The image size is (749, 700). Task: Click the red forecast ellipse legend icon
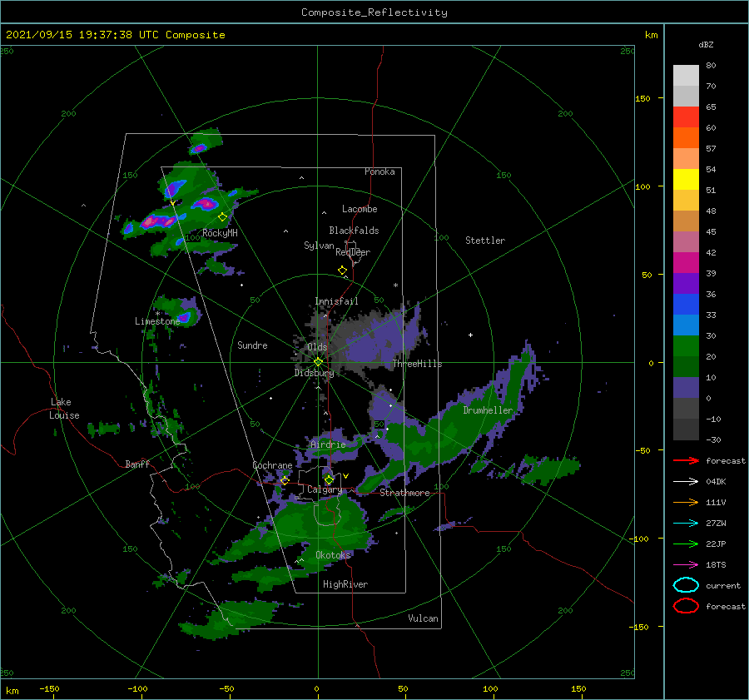(686, 606)
